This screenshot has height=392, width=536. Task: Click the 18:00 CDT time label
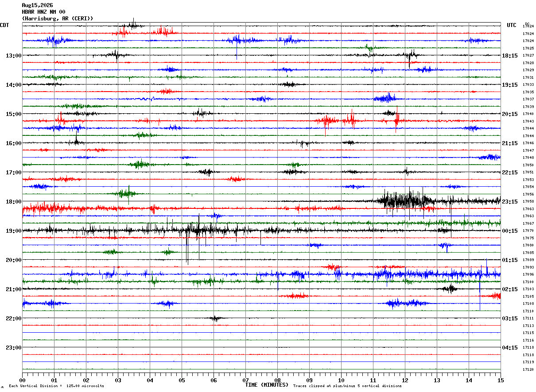pos(14,202)
